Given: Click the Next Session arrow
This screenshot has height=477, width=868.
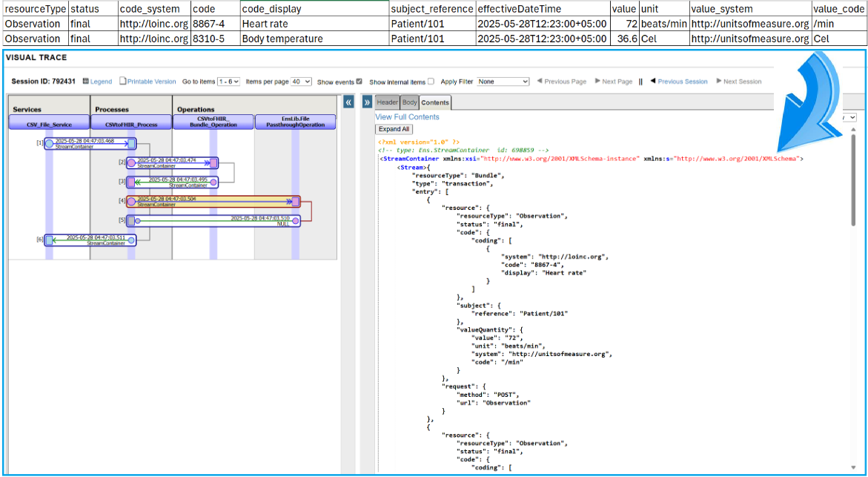Looking at the screenshot, I should click(718, 82).
